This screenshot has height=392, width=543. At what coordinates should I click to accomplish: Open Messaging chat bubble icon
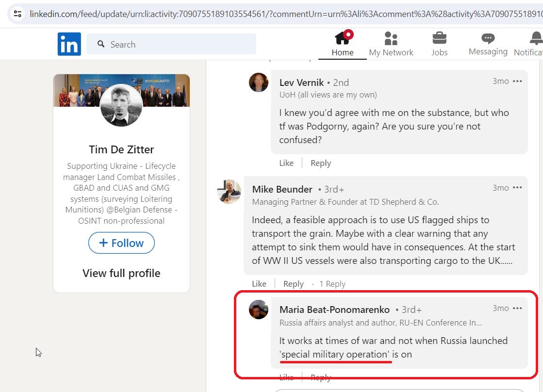pyautogui.click(x=488, y=38)
